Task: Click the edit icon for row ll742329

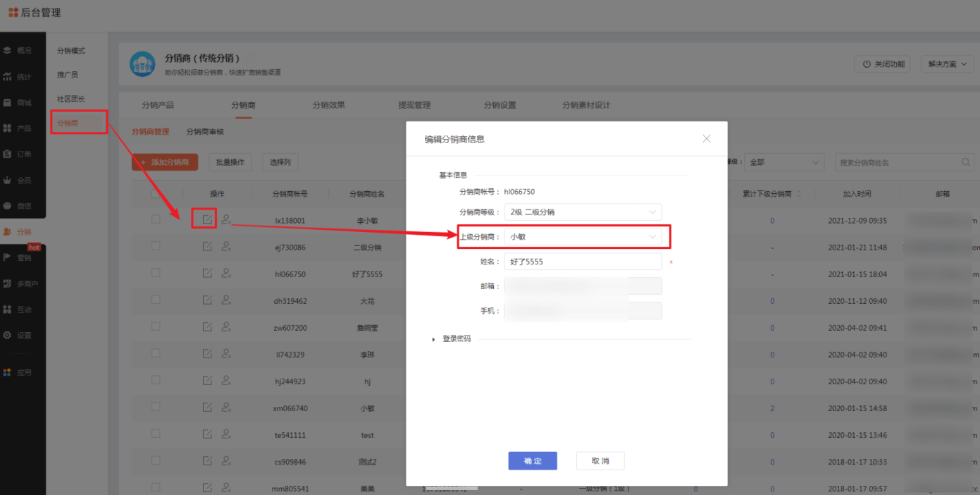Action: (207, 353)
